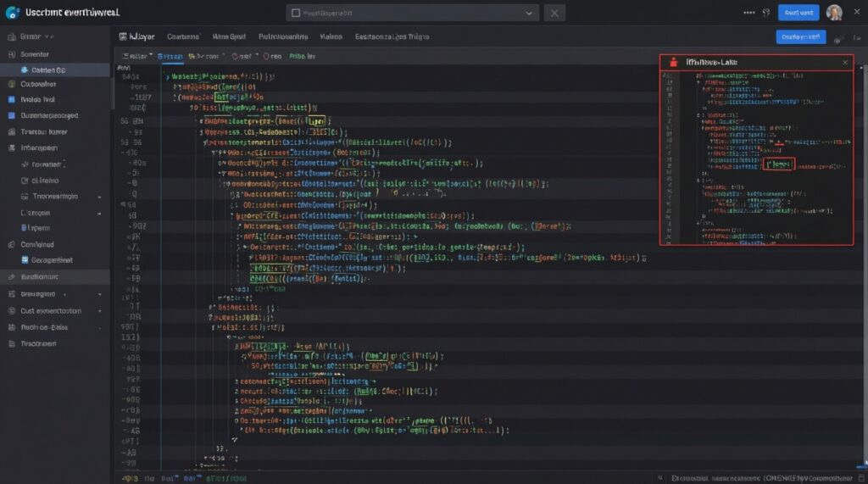Toggle the first filter option in the editor sub-toolbar
Image resolution: width=868 pixels, height=484 pixels.
[x=134, y=56]
